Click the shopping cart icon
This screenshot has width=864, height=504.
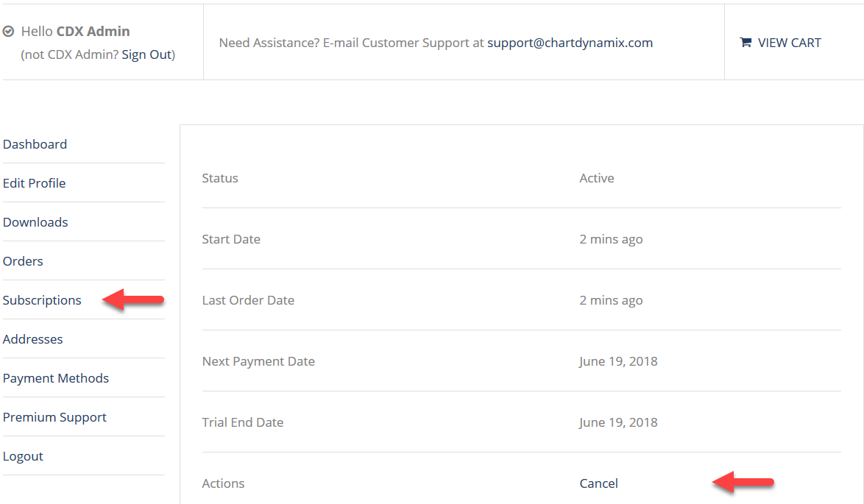tap(745, 43)
